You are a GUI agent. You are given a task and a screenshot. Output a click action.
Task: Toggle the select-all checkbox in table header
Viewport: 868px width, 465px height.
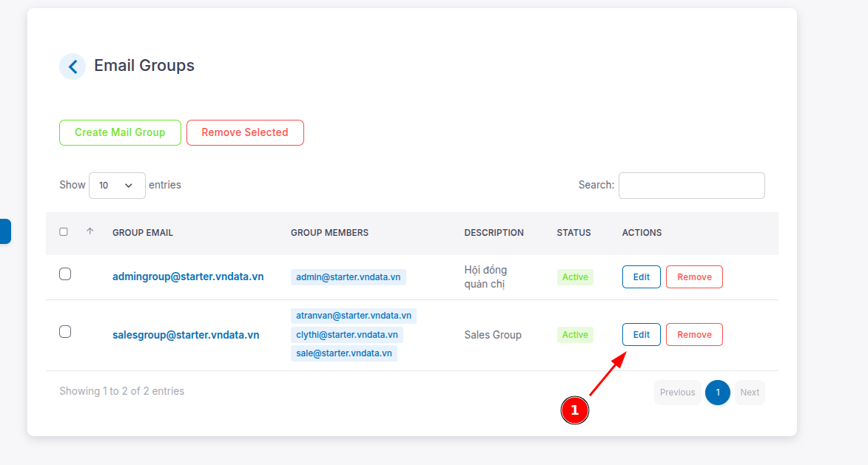[x=64, y=231]
